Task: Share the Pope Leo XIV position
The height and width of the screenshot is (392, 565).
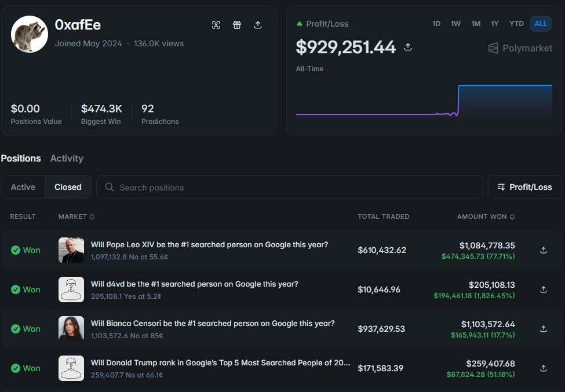Action: [x=544, y=250]
